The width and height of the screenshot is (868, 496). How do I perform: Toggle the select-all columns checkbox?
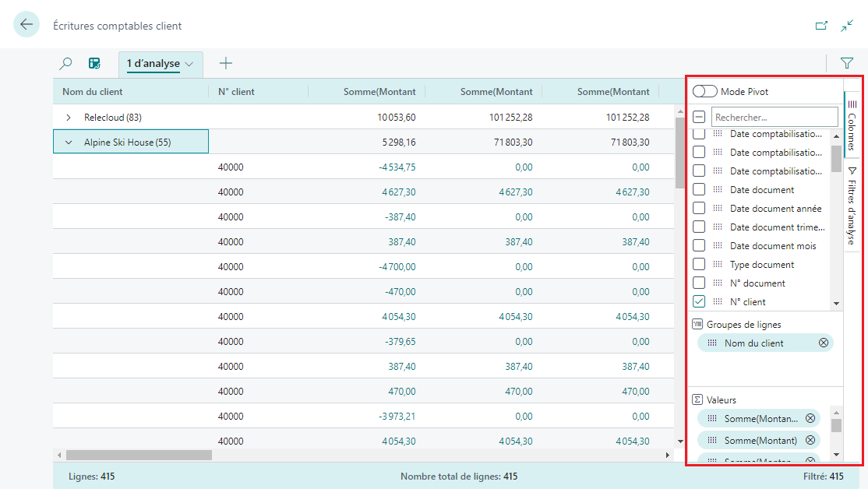coord(699,118)
